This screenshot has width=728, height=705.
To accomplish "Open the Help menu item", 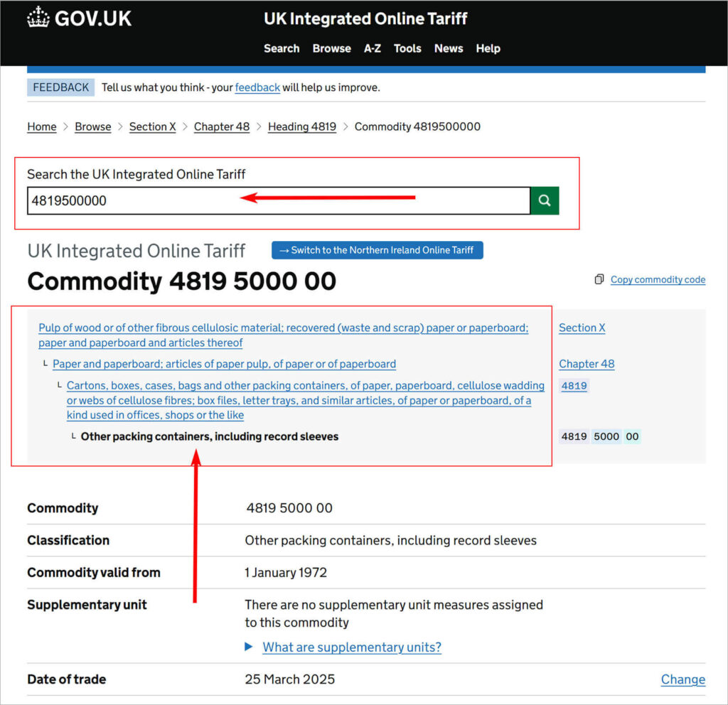I will tap(488, 48).
